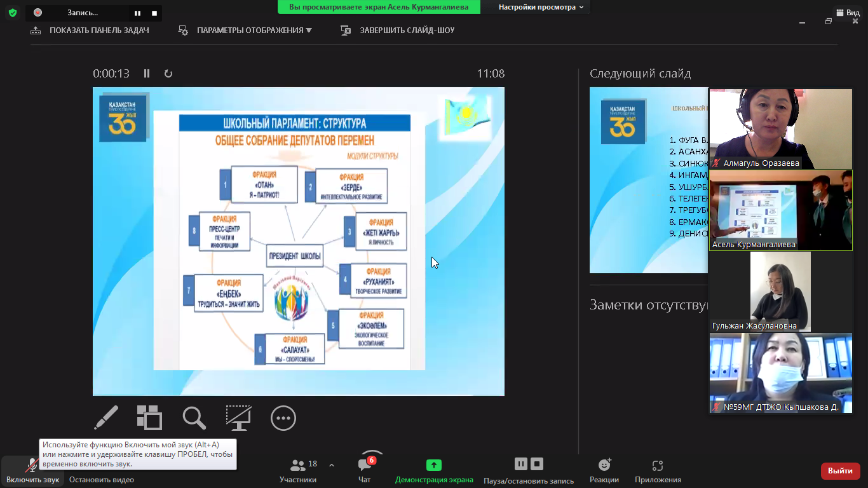Pause the slideshow timer
The height and width of the screenshot is (488, 868).
point(147,74)
